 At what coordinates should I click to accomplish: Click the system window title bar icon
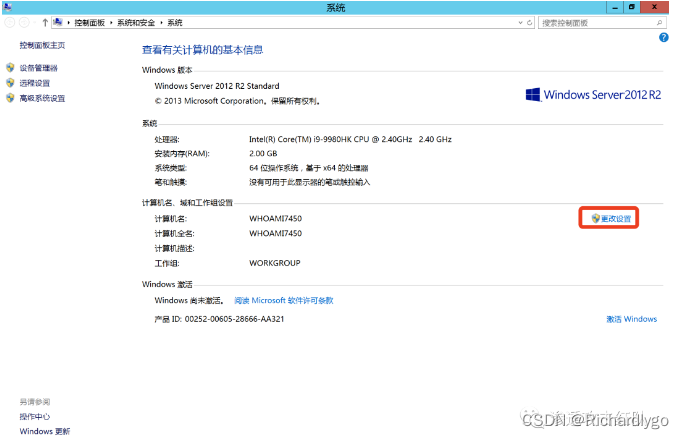coord(7,7)
